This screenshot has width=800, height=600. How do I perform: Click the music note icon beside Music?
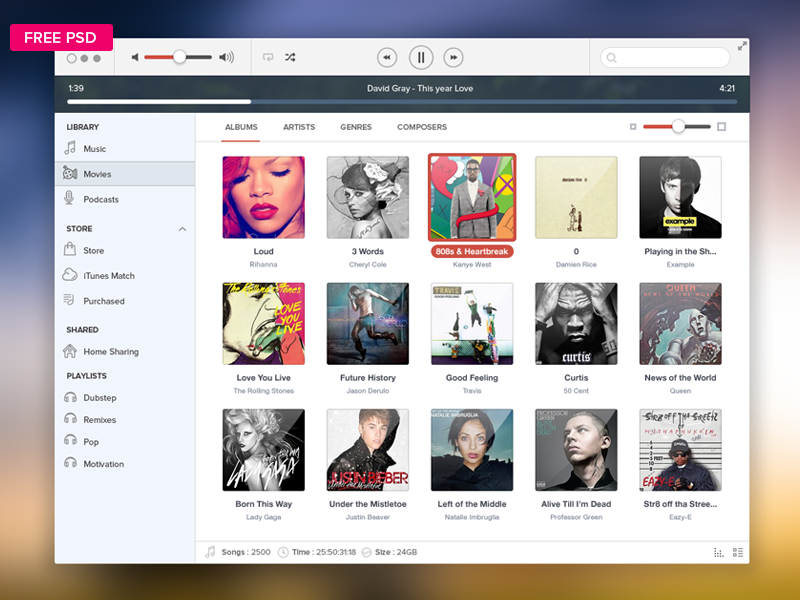pyautogui.click(x=70, y=147)
